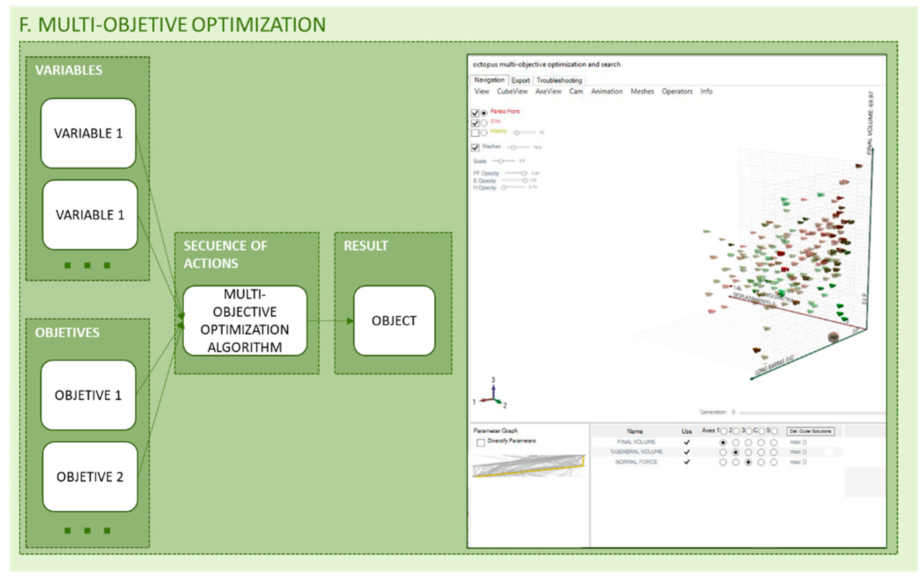924x579 pixels.
Task: Toggle the Pareto Front checkbox
Action: [475, 113]
